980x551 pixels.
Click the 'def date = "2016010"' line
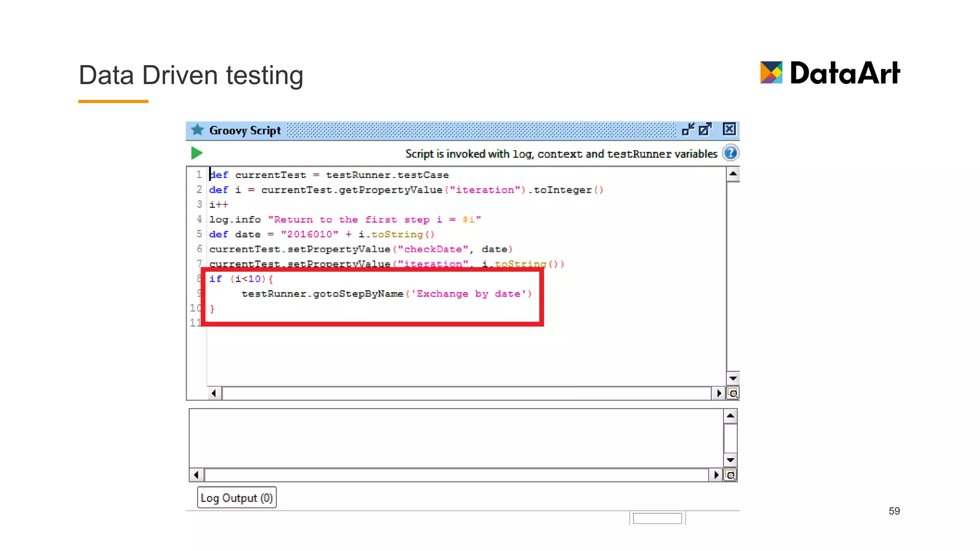pyautogui.click(x=322, y=234)
